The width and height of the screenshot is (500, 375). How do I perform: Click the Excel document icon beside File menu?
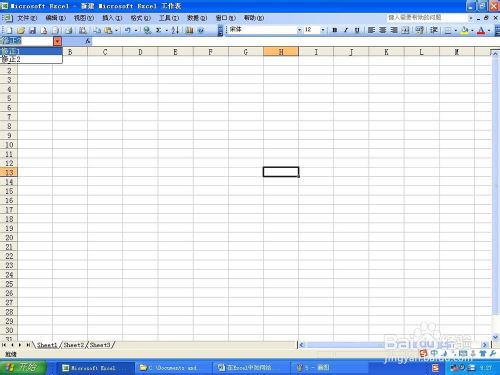8,18
